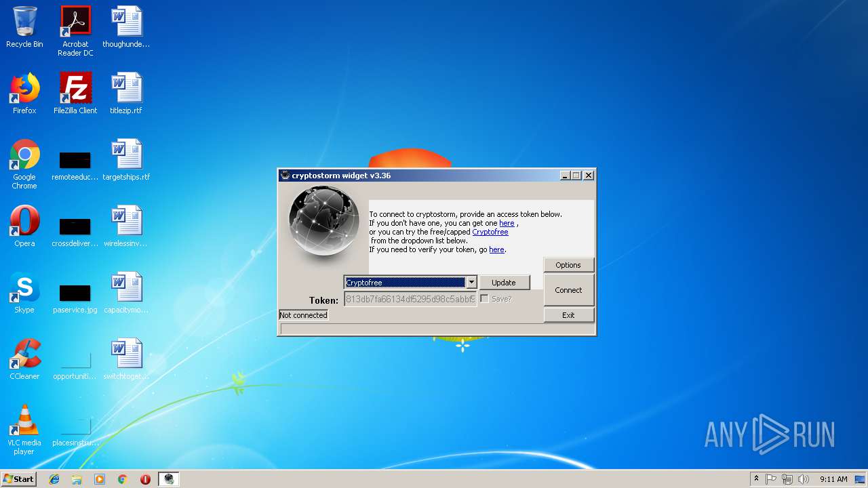Open the switchtoget... Word document
Viewport: 868px width, 488px height.
pyautogui.click(x=126, y=359)
